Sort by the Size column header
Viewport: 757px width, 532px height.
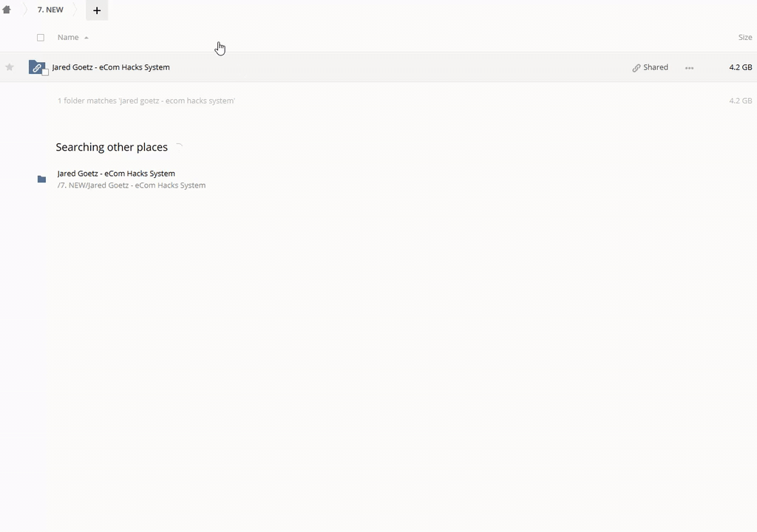745,37
